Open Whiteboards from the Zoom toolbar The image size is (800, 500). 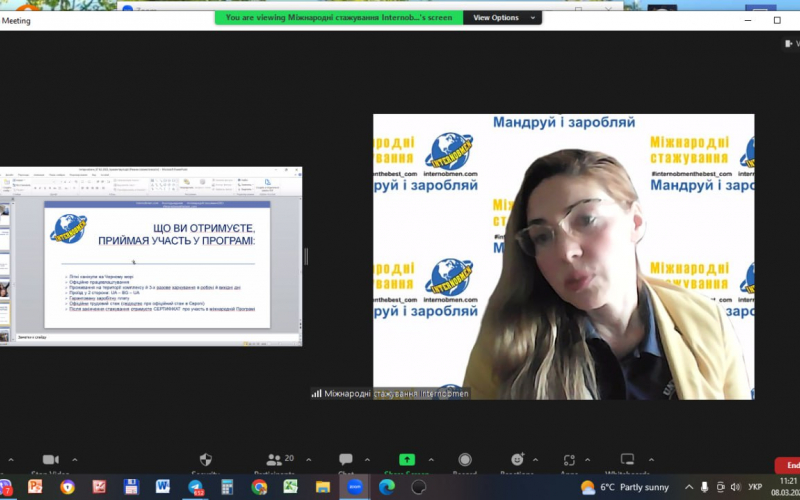627,459
